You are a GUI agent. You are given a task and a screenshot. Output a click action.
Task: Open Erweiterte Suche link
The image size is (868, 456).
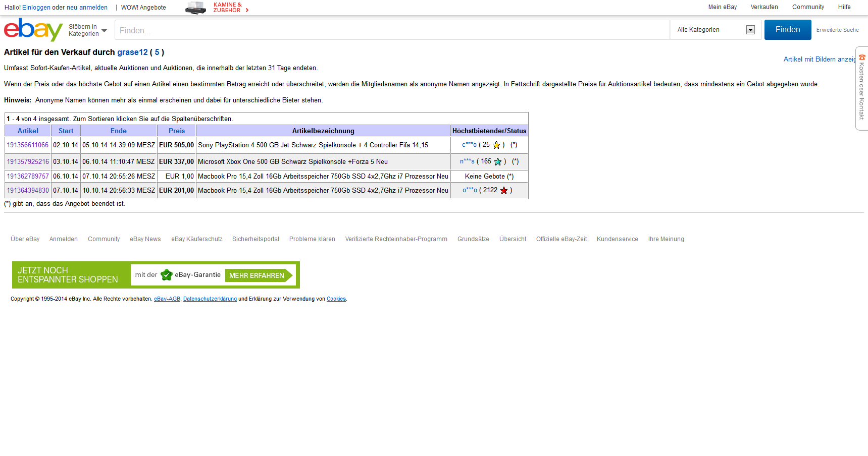[x=837, y=30]
